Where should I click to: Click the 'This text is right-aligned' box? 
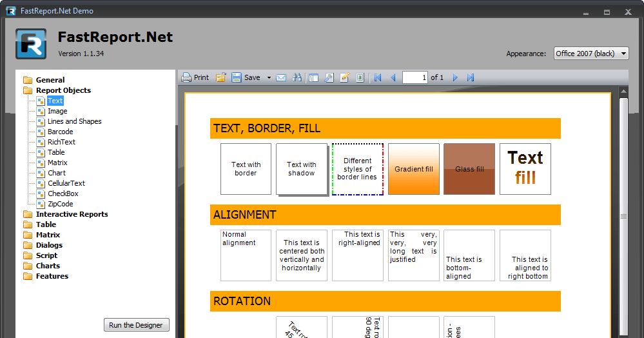pos(357,255)
